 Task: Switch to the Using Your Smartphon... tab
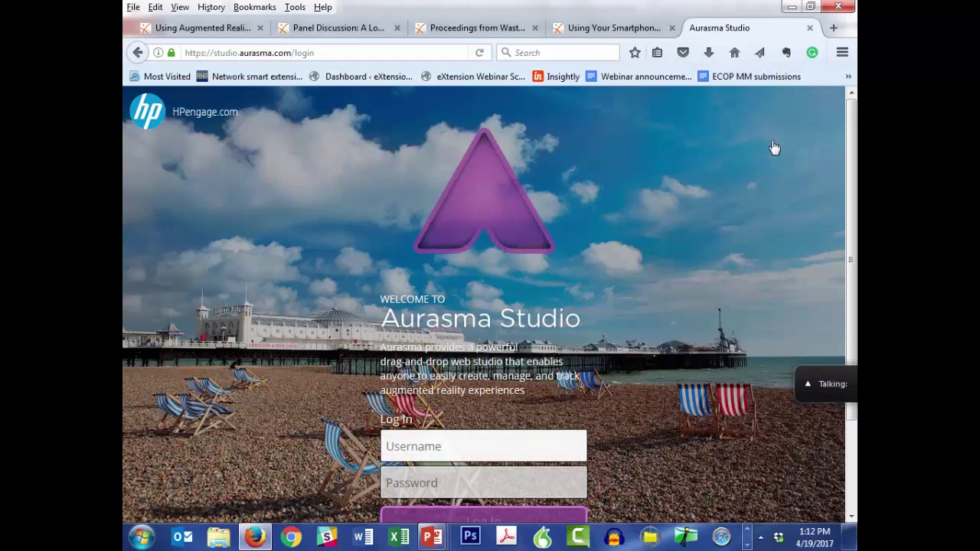pyautogui.click(x=612, y=28)
